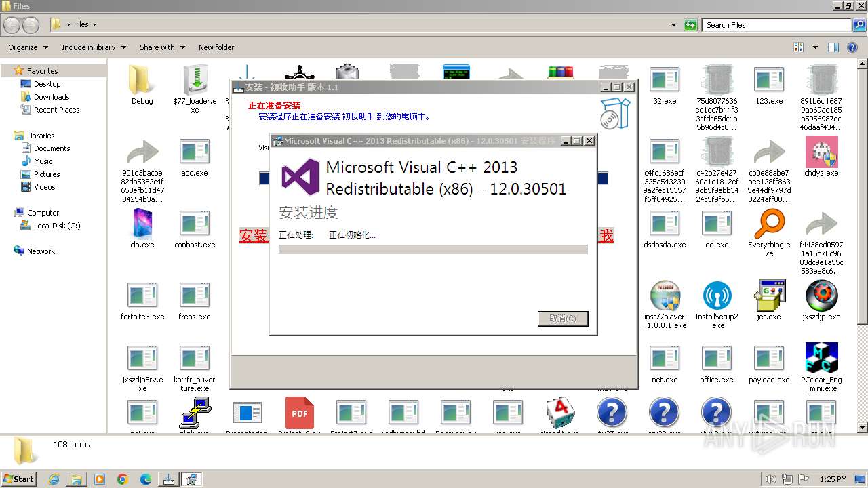Select the net.exe file icon

coord(665,359)
